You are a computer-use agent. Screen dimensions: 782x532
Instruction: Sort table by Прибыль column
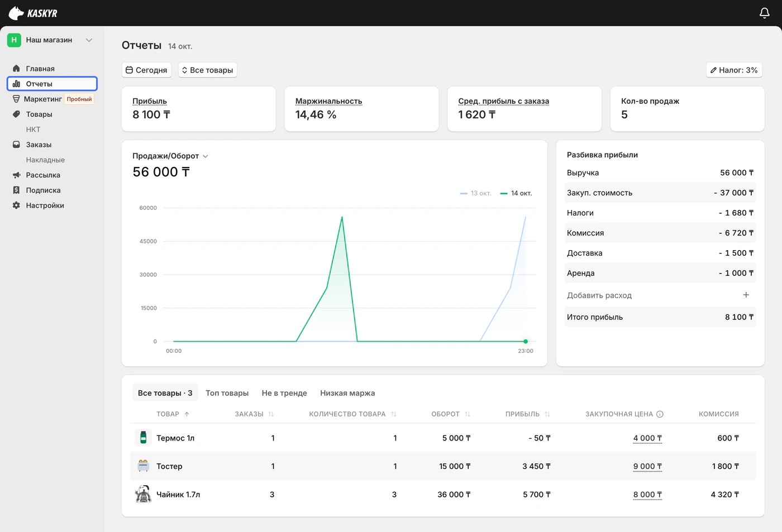pos(547,414)
